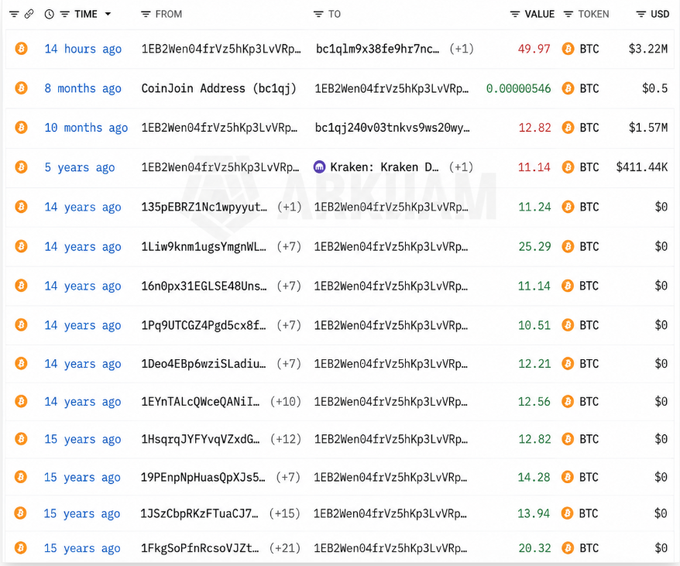Click BTC token icon in the 14.28 row

click(x=568, y=477)
